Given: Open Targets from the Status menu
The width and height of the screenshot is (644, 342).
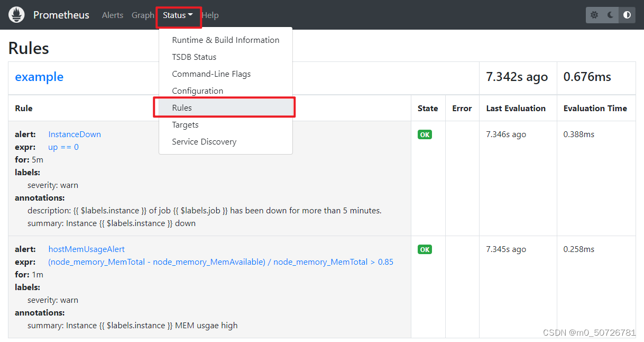Looking at the screenshot, I should [226, 125].
